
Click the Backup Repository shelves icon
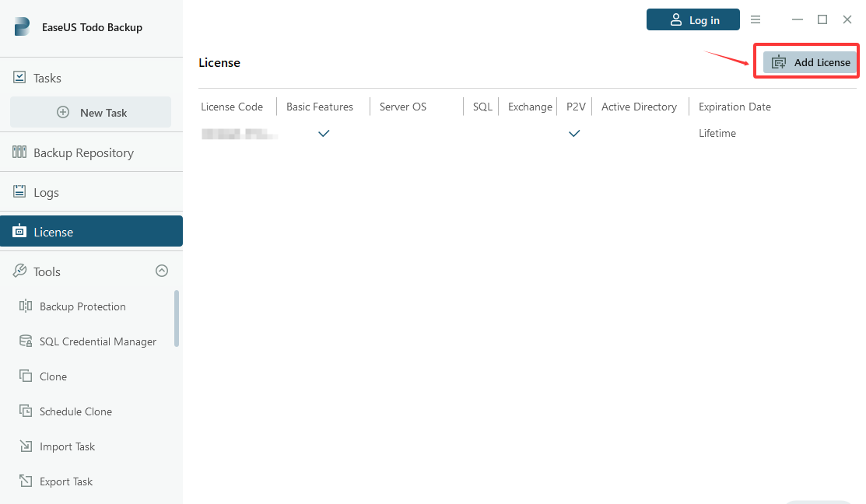point(19,152)
